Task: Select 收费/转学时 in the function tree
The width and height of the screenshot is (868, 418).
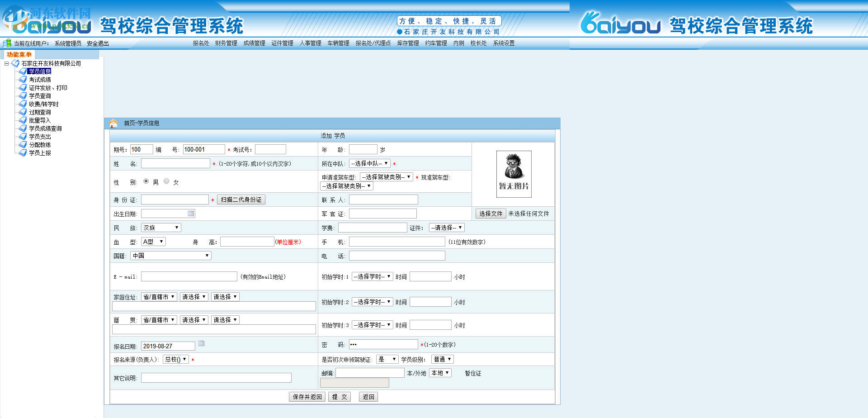Action: point(44,104)
